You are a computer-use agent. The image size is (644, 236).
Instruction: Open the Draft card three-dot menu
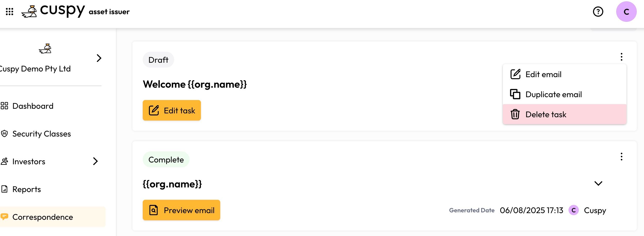point(621,57)
